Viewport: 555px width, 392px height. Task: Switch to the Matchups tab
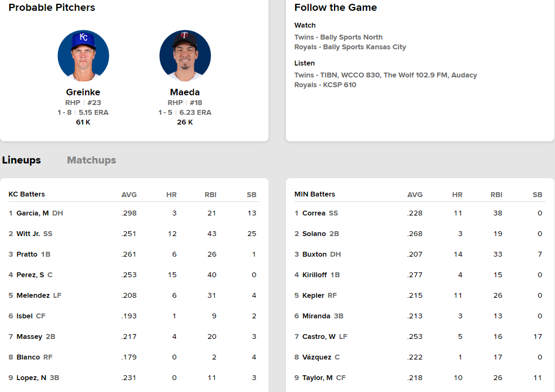pyautogui.click(x=92, y=160)
